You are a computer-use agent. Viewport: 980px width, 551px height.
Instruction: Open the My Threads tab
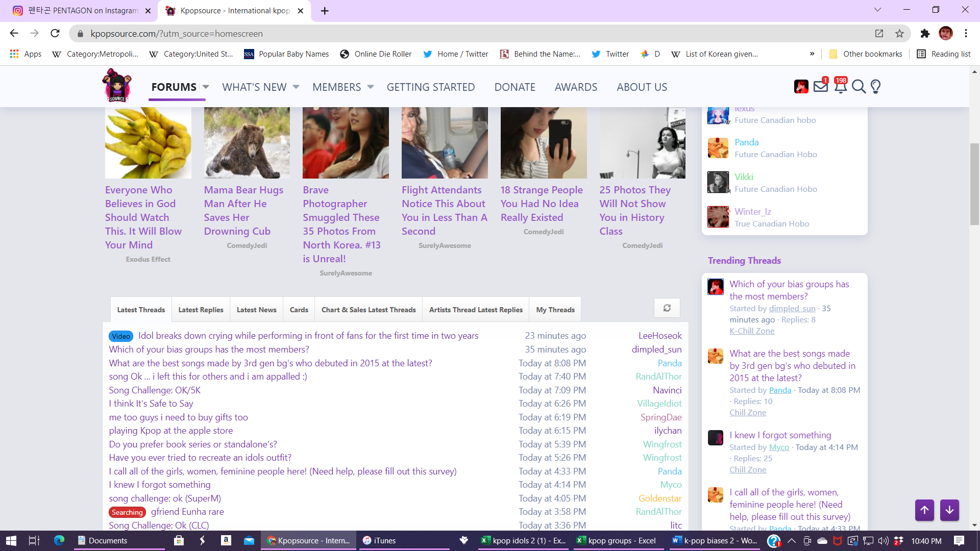pos(555,310)
